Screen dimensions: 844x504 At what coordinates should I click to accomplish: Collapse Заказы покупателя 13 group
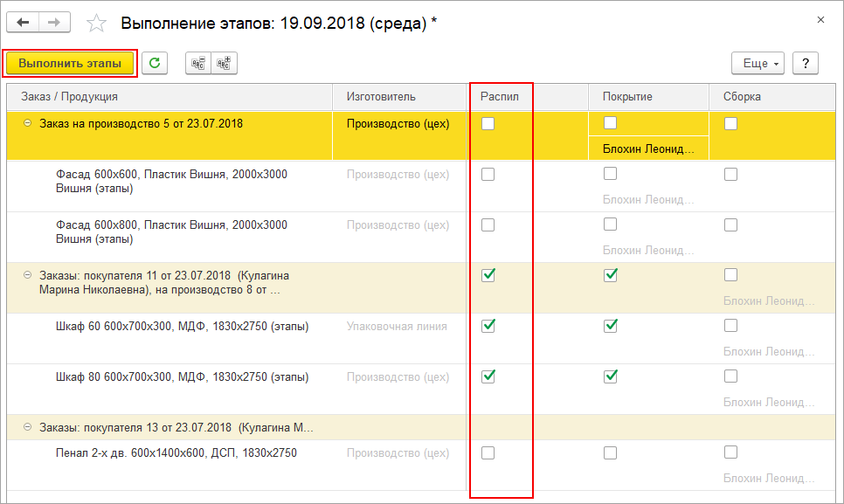(28, 428)
